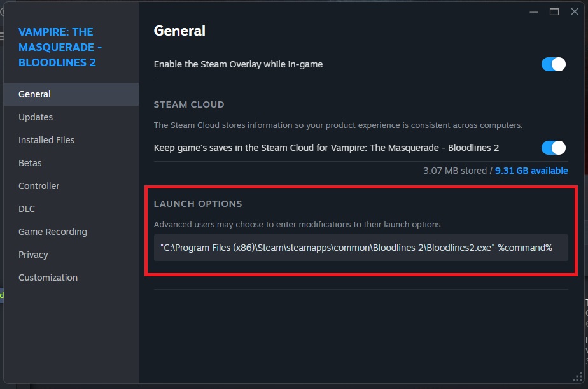Disable the Steam Overlay in-game toggle

553,64
